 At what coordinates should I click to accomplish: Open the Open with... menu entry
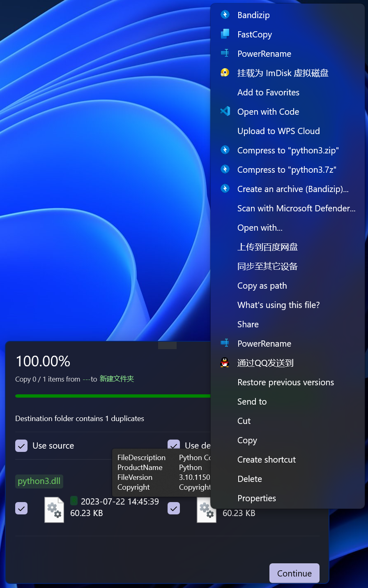(287, 227)
